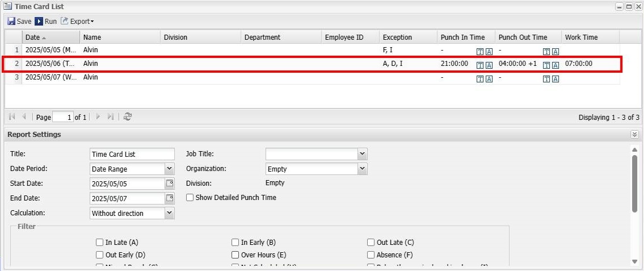Screen dimensions: 644x271
Task: Run the Time Card List report
Action: tap(45, 22)
